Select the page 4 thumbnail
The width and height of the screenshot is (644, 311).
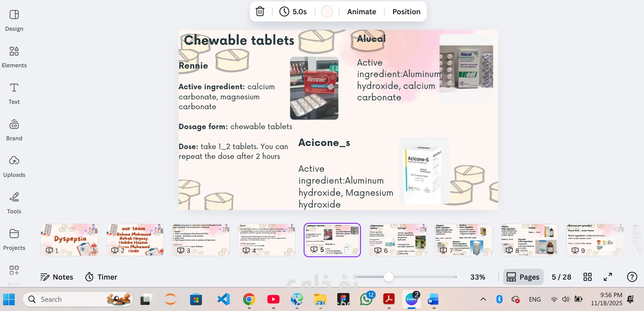click(x=266, y=240)
